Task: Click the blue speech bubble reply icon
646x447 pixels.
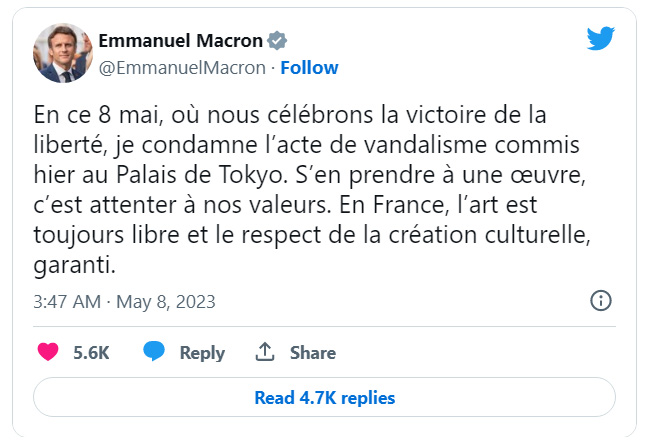Action: [x=153, y=352]
